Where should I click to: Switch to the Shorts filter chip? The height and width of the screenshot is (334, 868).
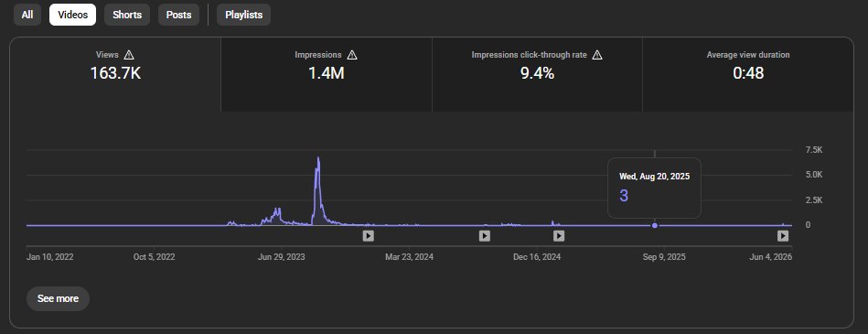pos(127,15)
